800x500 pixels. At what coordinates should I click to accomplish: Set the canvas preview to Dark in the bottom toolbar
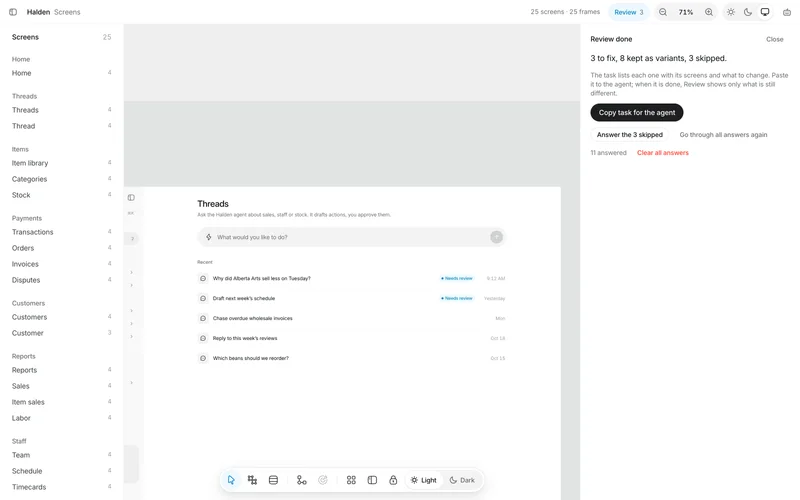(462, 480)
